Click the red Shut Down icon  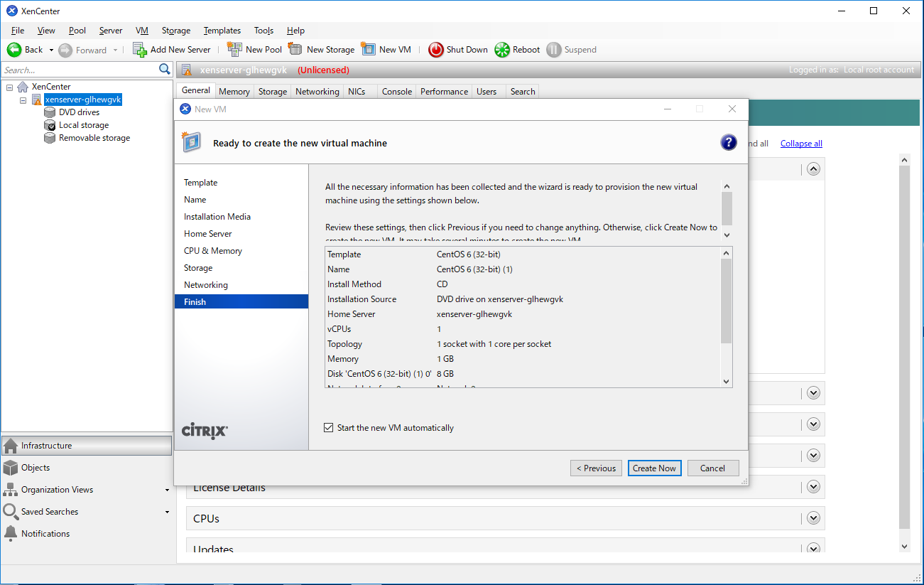pyautogui.click(x=436, y=50)
